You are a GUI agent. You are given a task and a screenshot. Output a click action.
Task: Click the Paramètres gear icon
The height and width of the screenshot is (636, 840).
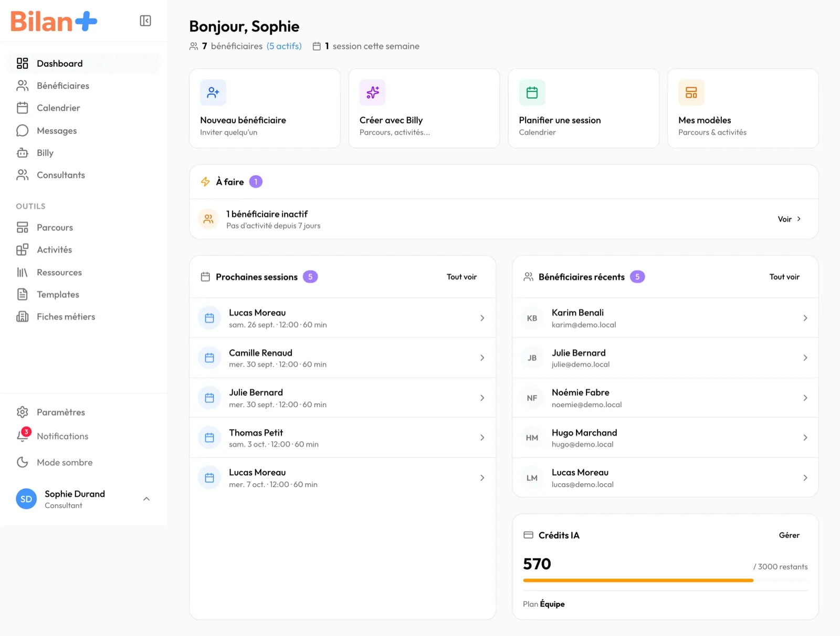(22, 412)
